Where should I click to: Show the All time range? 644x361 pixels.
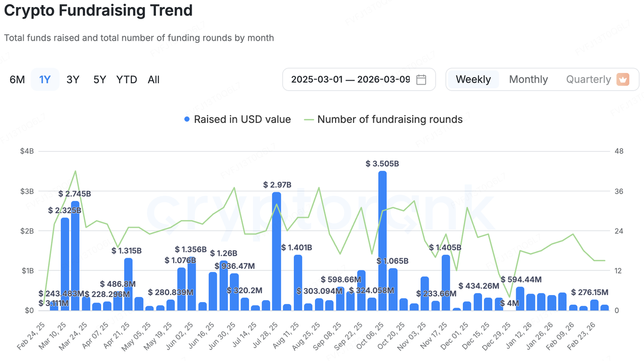tap(153, 80)
